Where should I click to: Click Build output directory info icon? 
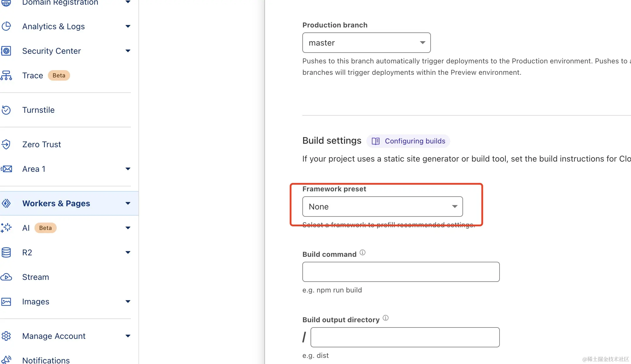point(386,318)
